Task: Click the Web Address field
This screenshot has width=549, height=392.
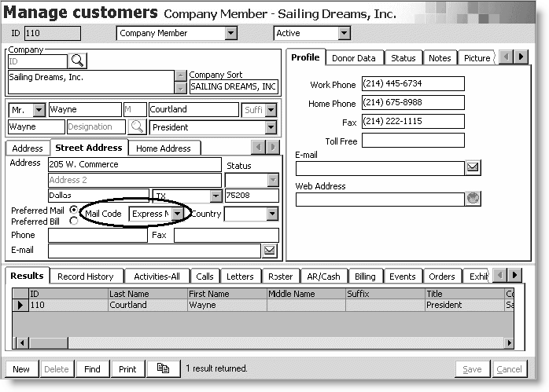Action: [380, 200]
